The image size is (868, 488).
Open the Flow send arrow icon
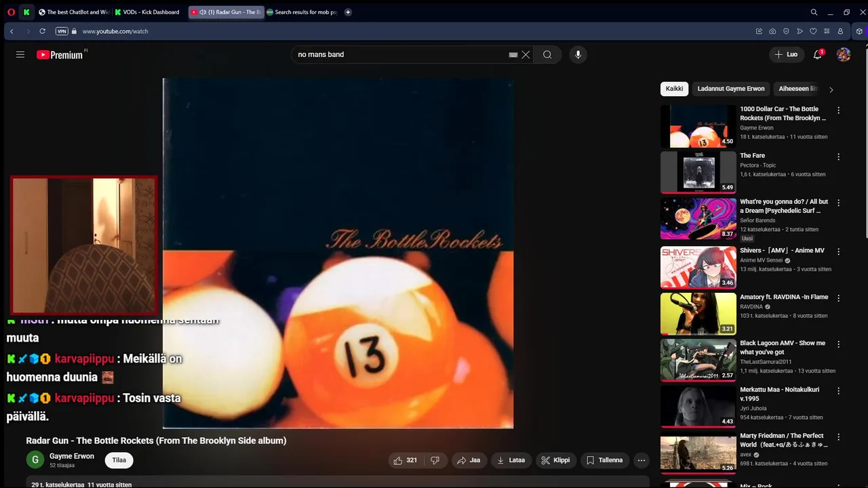pos(800,31)
